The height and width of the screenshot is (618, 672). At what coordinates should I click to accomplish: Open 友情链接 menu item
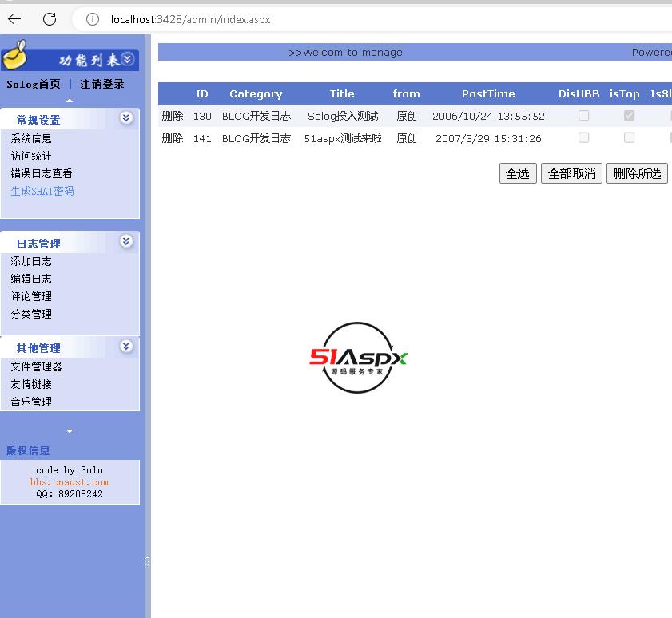(31, 384)
